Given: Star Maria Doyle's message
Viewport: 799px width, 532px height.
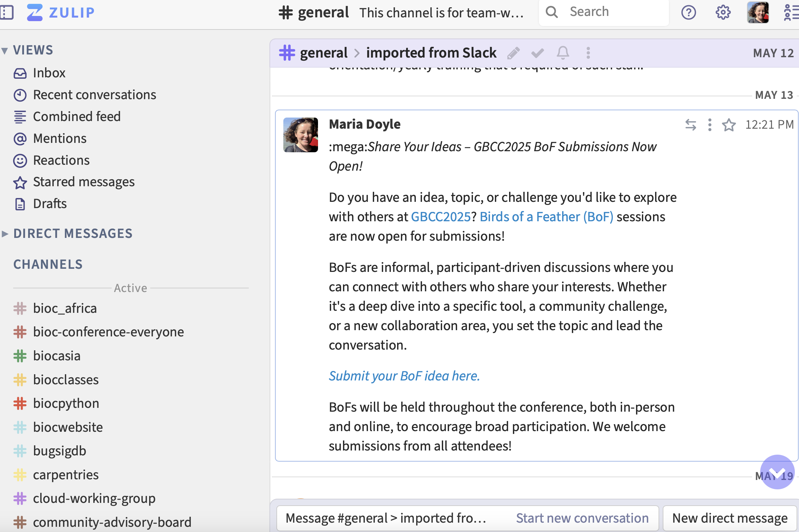Looking at the screenshot, I should click(729, 125).
